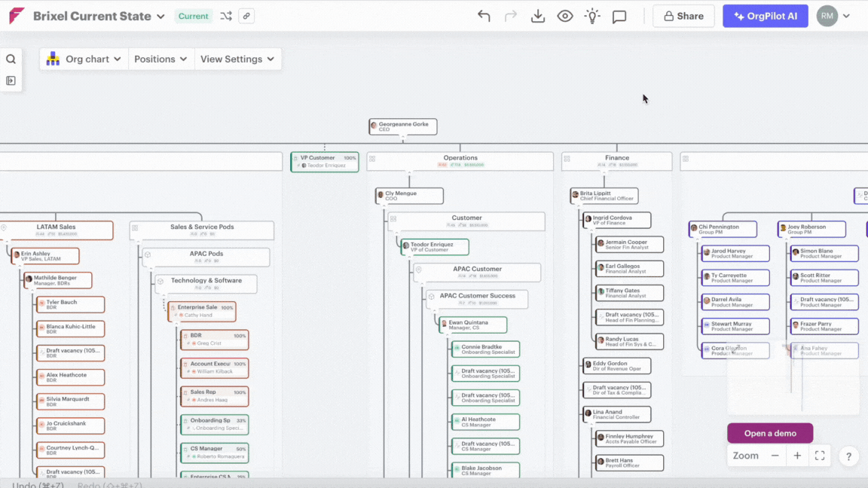Screen dimensions: 868x488
Task: Select the Account Executive position card
Action: (x=215, y=368)
